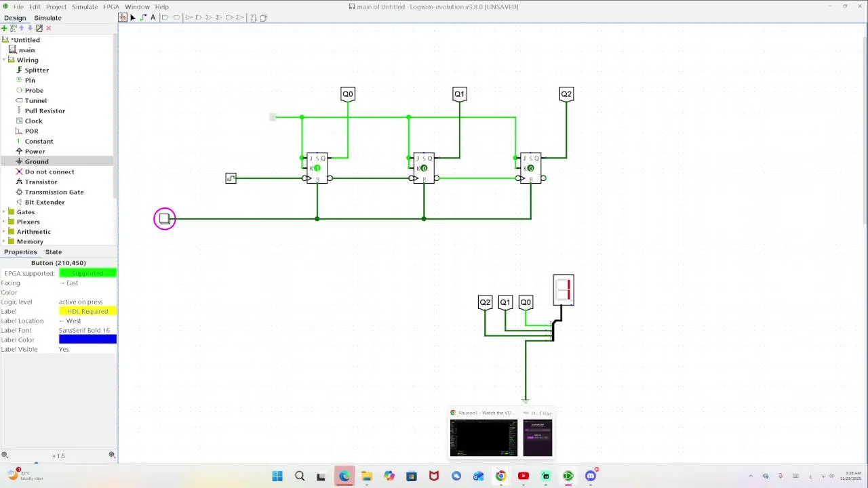
Task: Click the blue Label Color swatch
Action: pos(87,339)
